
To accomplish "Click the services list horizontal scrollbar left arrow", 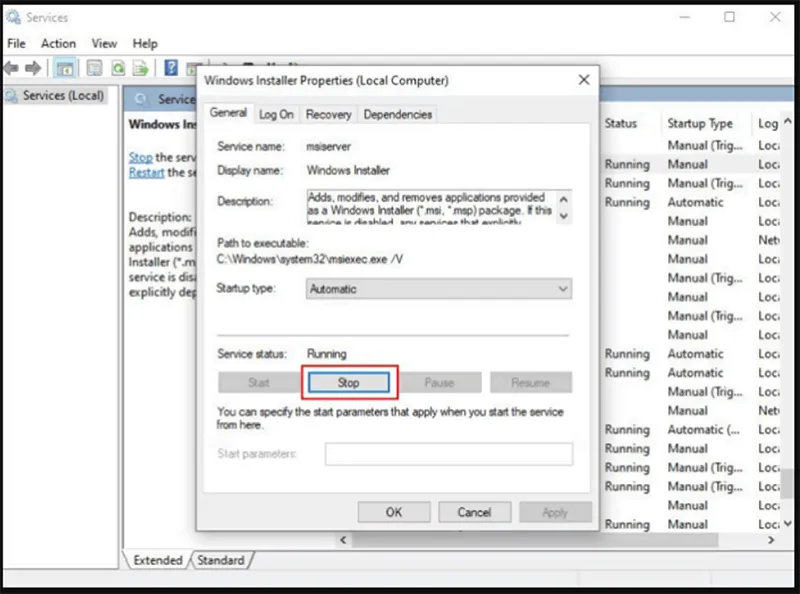I will [343, 539].
